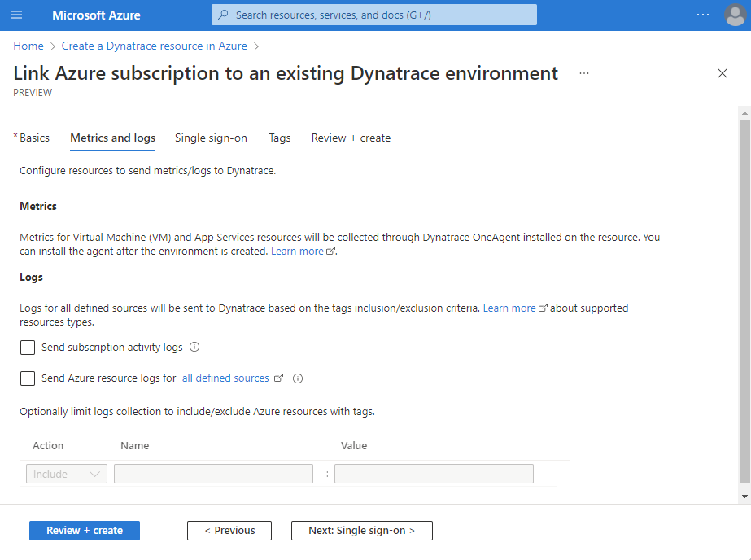Click the blue Review + create button
The width and height of the screenshot is (751, 560).
[x=85, y=531]
